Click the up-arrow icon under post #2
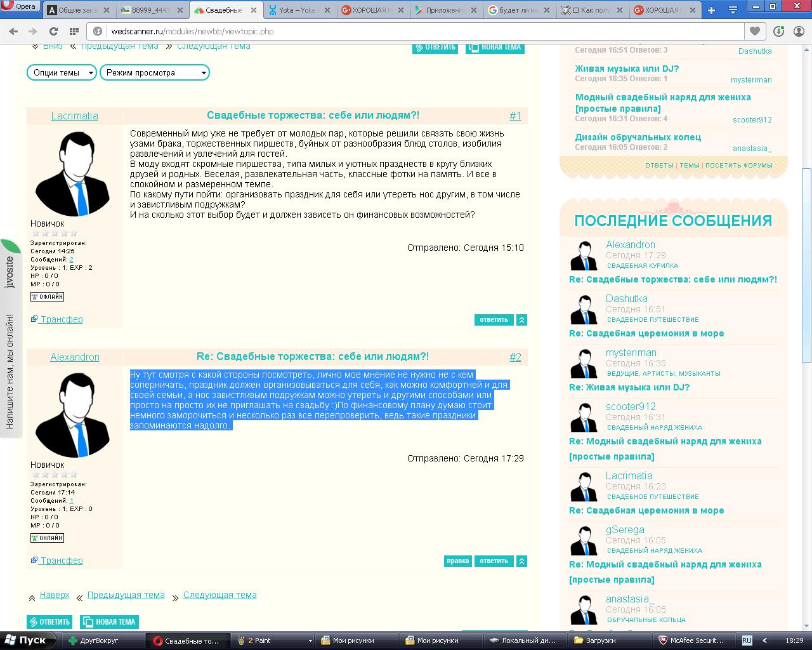This screenshot has height=650, width=812. (522, 561)
